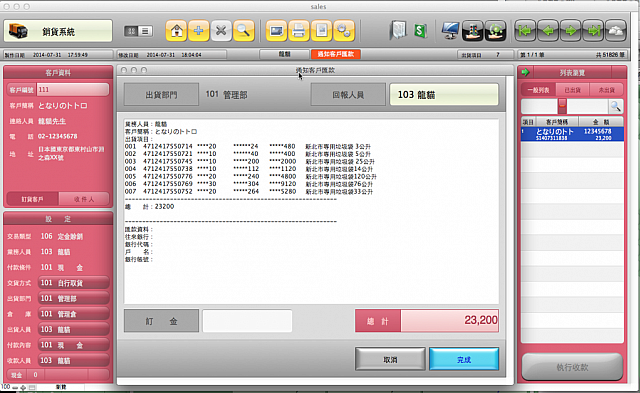Click the 回報人員 button in dialog

click(x=348, y=95)
